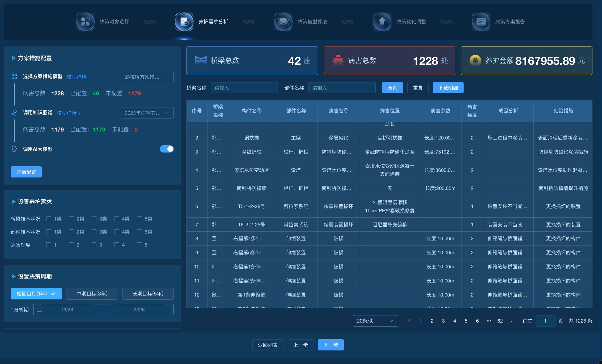This screenshot has height=364, width=602.
Task: Click 南引桥防撞墙提升措施 in row 5
Action: tap(563, 188)
